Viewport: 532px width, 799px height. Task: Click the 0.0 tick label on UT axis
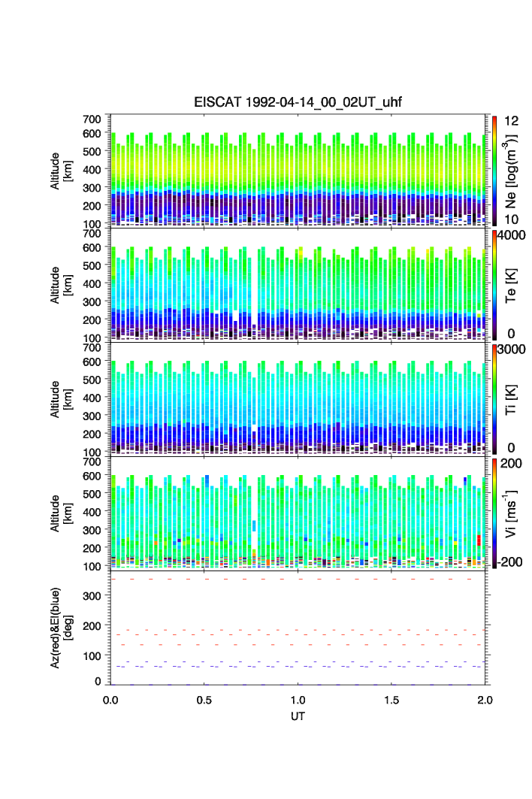(x=110, y=700)
